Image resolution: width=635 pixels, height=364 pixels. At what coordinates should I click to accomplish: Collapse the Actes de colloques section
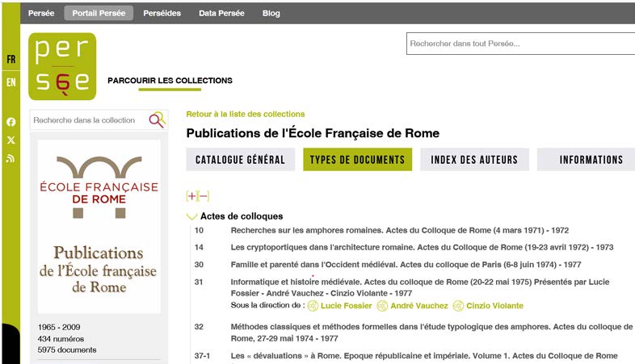pyautogui.click(x=191, y=216)
